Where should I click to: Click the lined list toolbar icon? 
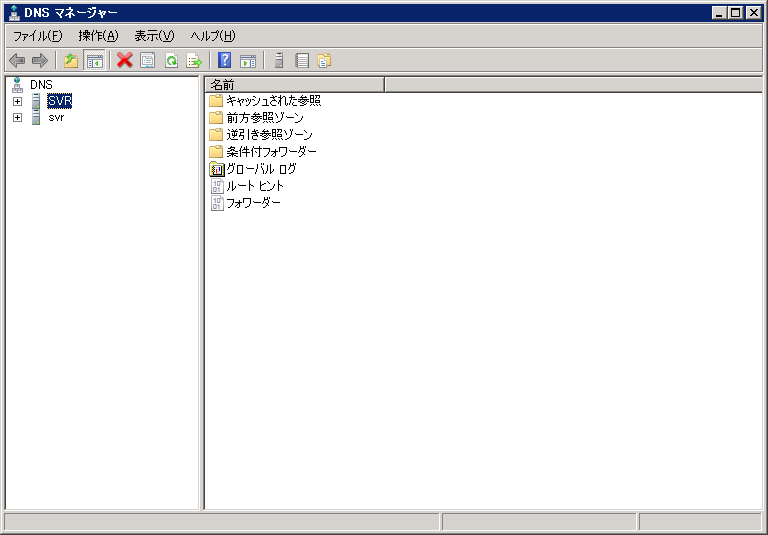pyautogui.click(x=302, y=61)
